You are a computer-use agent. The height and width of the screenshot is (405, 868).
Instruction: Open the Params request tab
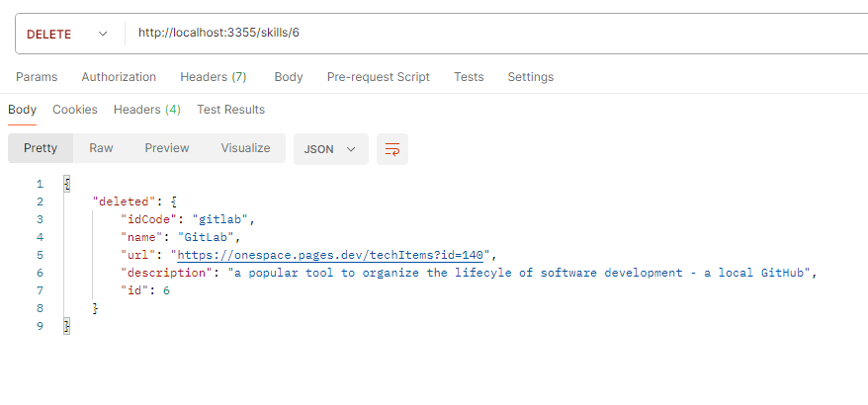[x=37, y=77]
